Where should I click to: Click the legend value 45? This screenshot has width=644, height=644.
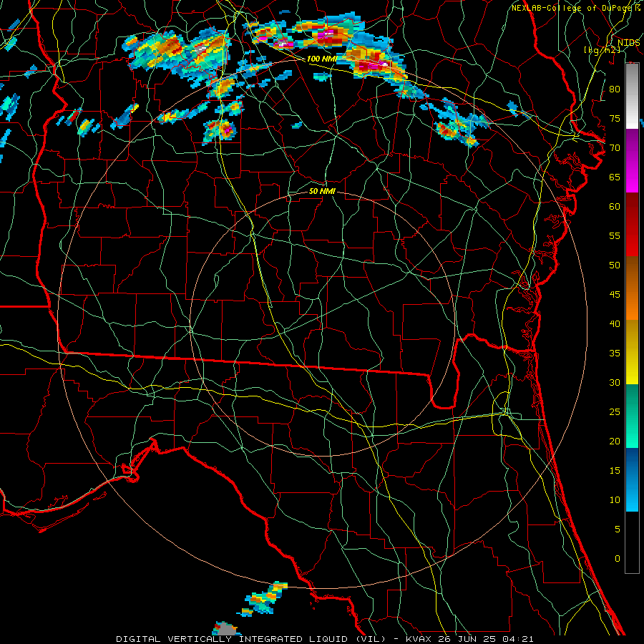click(x=615, y=295)
